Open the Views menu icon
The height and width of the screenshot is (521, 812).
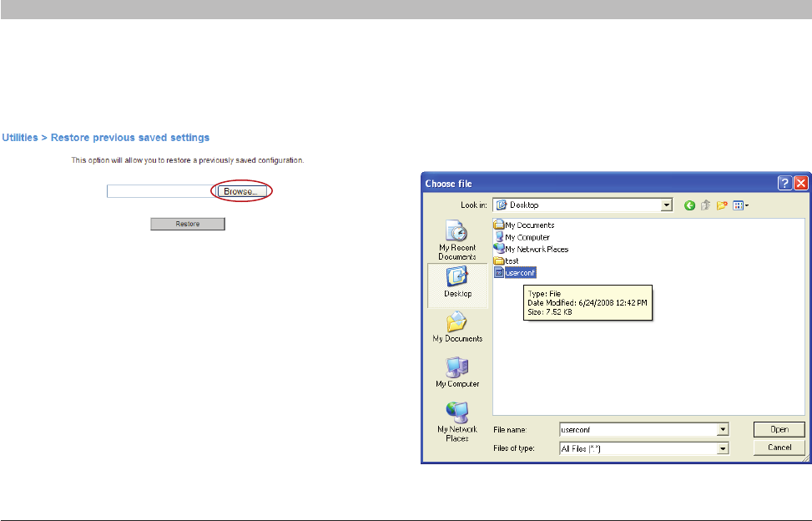pyautogui.click(x=739, y=205)
